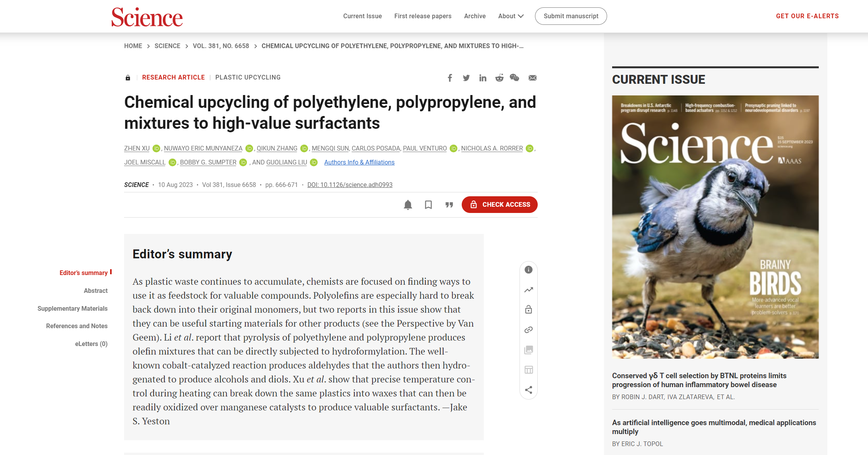Click the bell alert icon
The width and height of the screenshot is (868, 455).
408,205
